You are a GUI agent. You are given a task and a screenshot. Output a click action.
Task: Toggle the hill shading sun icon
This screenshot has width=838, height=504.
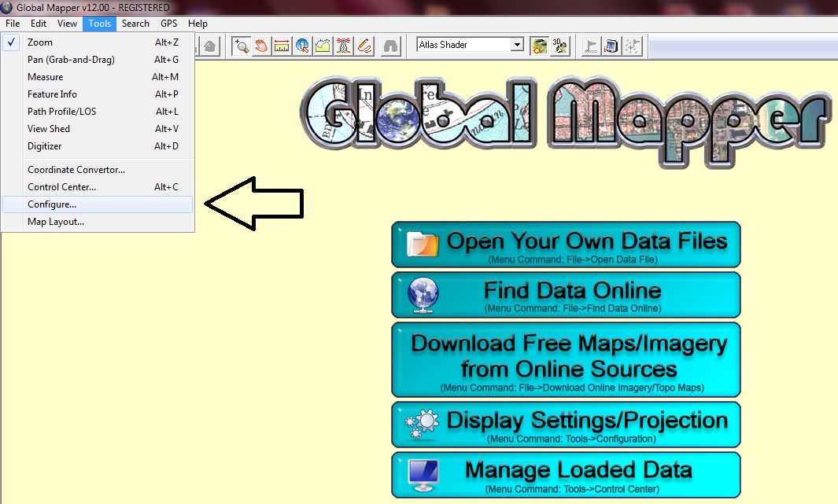click(539, 46)
